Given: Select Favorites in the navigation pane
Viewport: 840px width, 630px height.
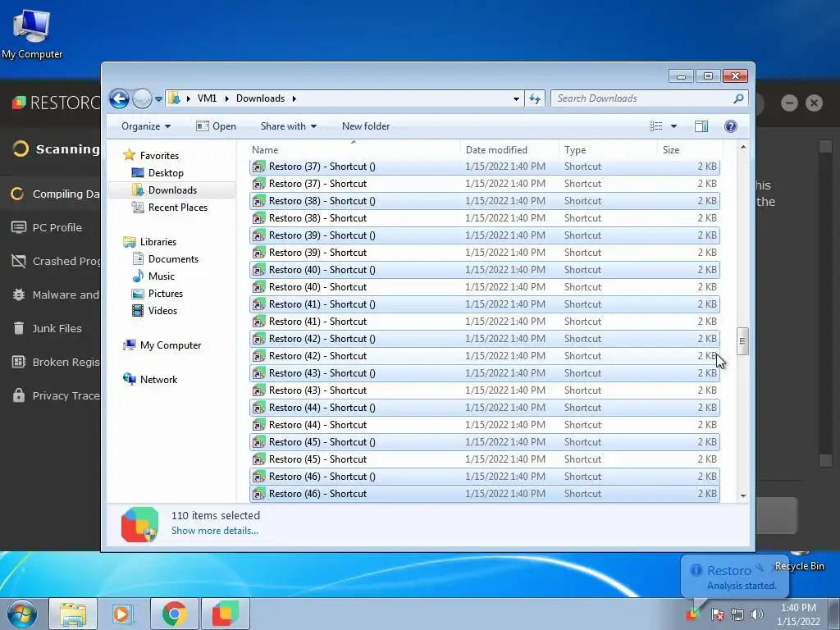Looking at the screenshot, I should click(159, 156).
